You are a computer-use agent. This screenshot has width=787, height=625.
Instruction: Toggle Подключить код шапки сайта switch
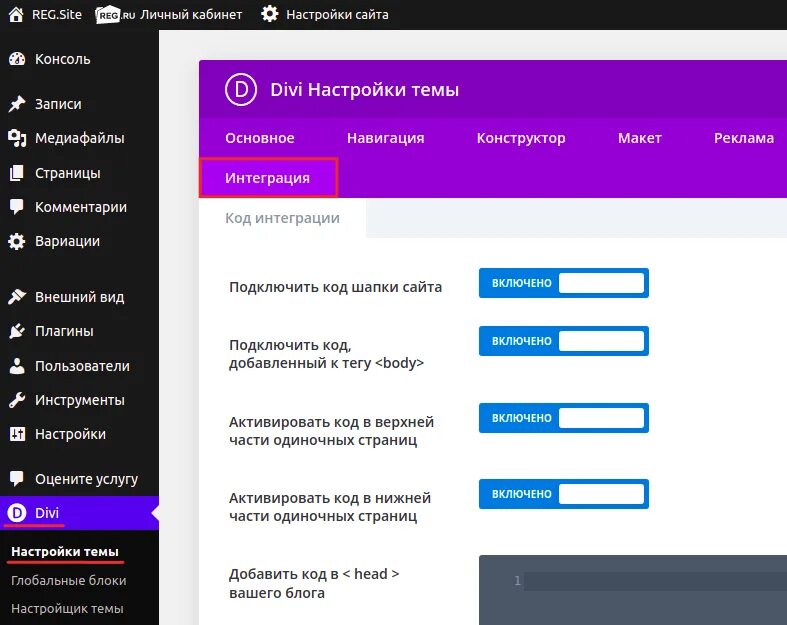coord(564,283)
